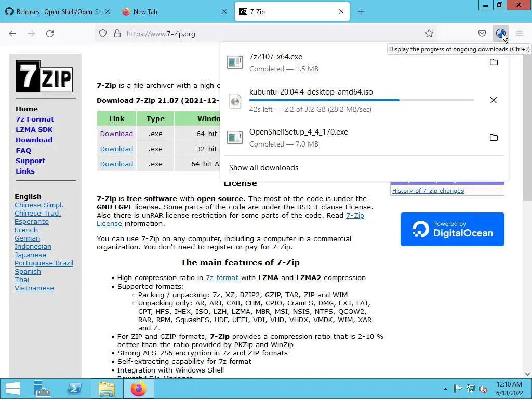Click the Powered by DigitalOcean banner
Image resolution: width=532 pixels, height=399 pixels.
453,229
